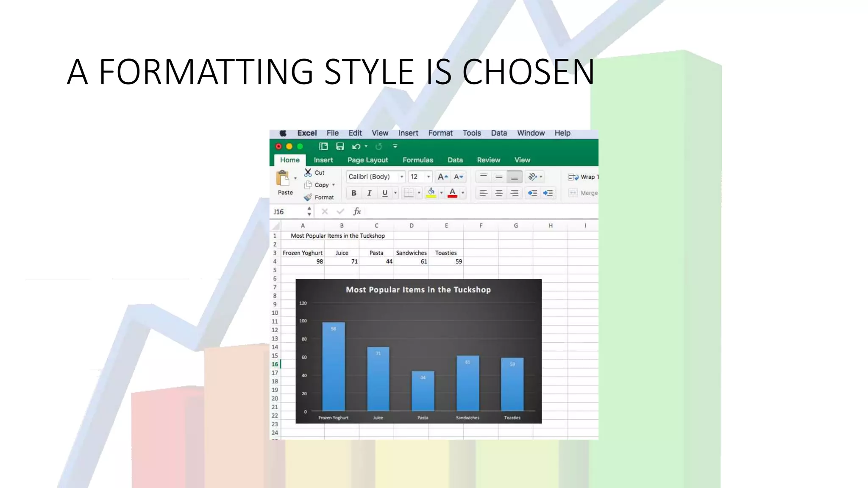The width and height of the screenshot is (868, 488).
Task: Click the fx Insert Function icon
Action: coord(357,211)
